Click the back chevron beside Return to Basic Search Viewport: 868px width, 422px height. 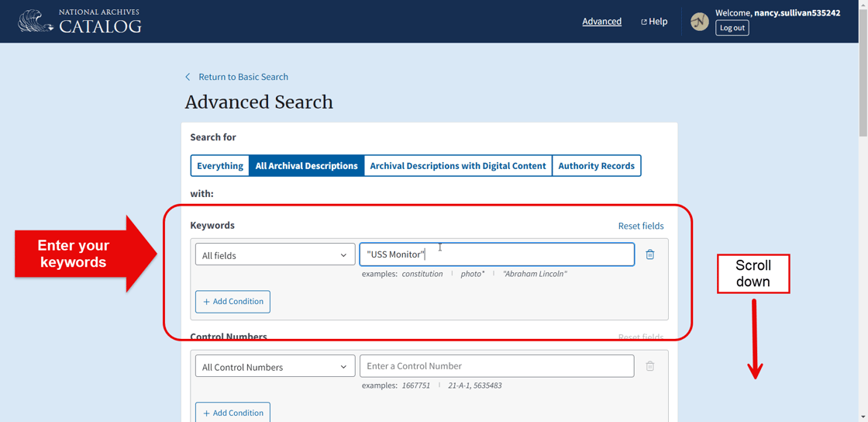188,77
